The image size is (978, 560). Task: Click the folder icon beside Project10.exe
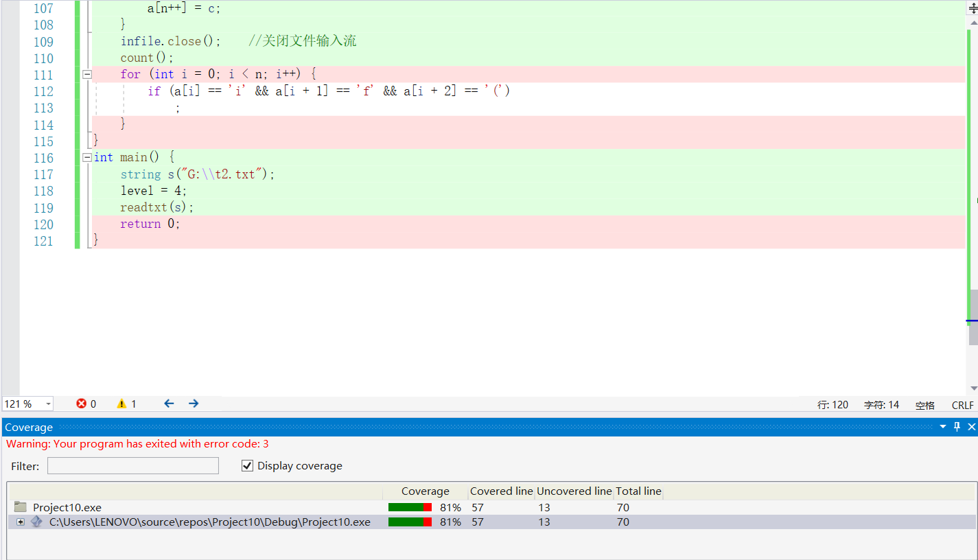[x=20, y=507]
